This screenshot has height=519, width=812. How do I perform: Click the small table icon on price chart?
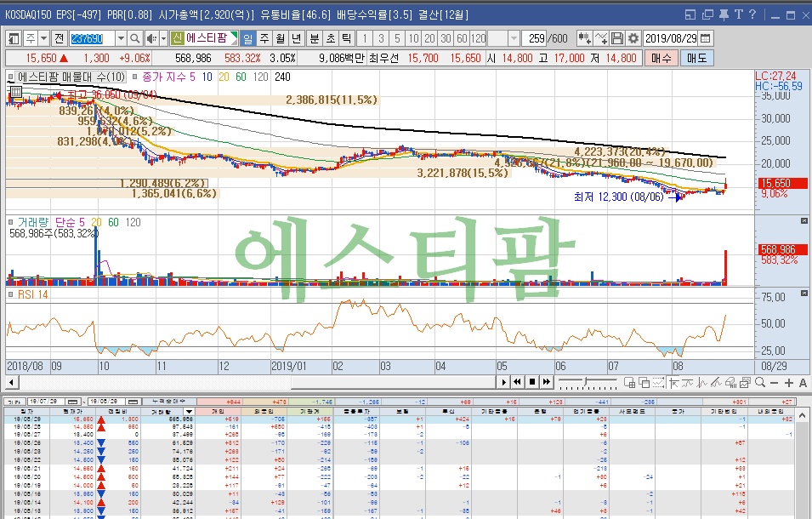(x=15, y=92)
